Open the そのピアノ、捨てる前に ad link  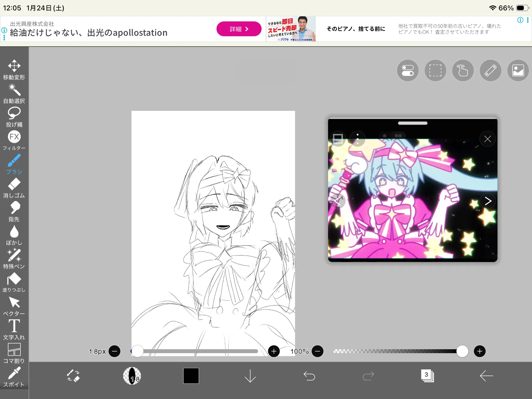[x=356, y=29]
